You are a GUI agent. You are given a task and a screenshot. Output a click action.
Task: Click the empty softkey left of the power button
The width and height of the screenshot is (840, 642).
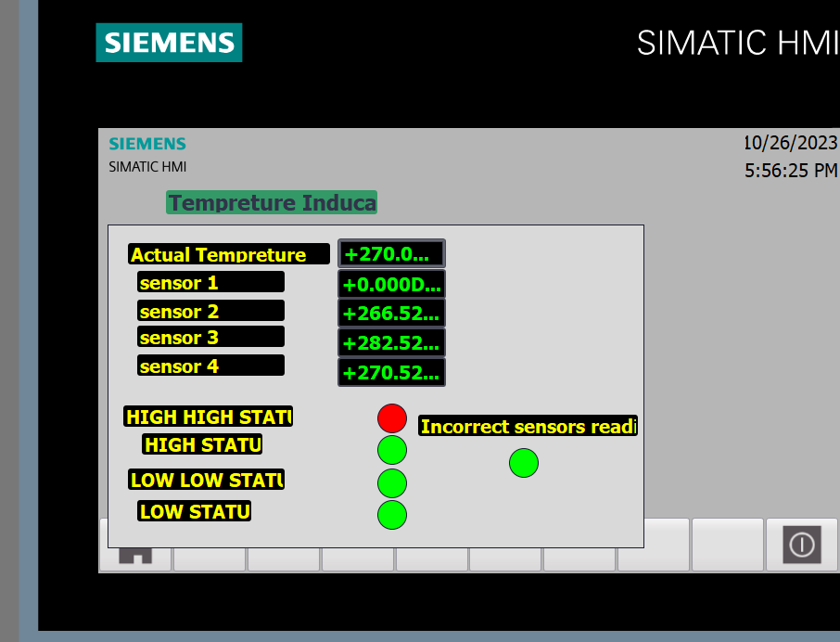point(728,545)
